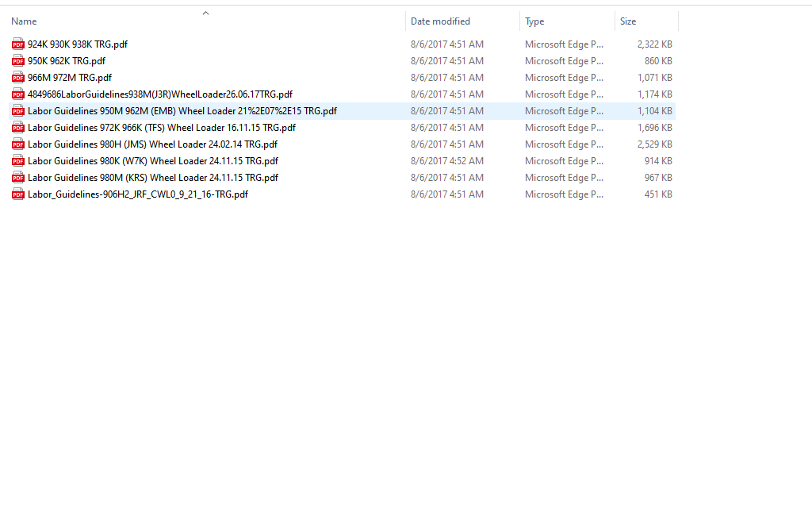This screenshot has width=812, height=527.
Task: Sort files by Name column header
Action: (x=24, y=21)
